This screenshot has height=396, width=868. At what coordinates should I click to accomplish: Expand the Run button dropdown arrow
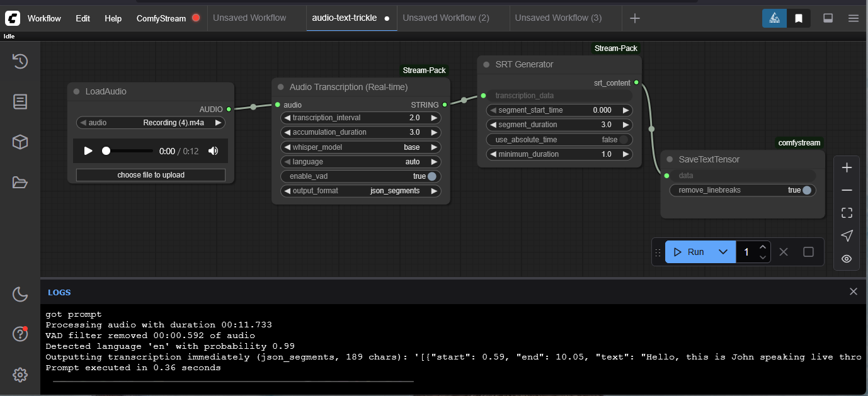click(x=723, y=252)
